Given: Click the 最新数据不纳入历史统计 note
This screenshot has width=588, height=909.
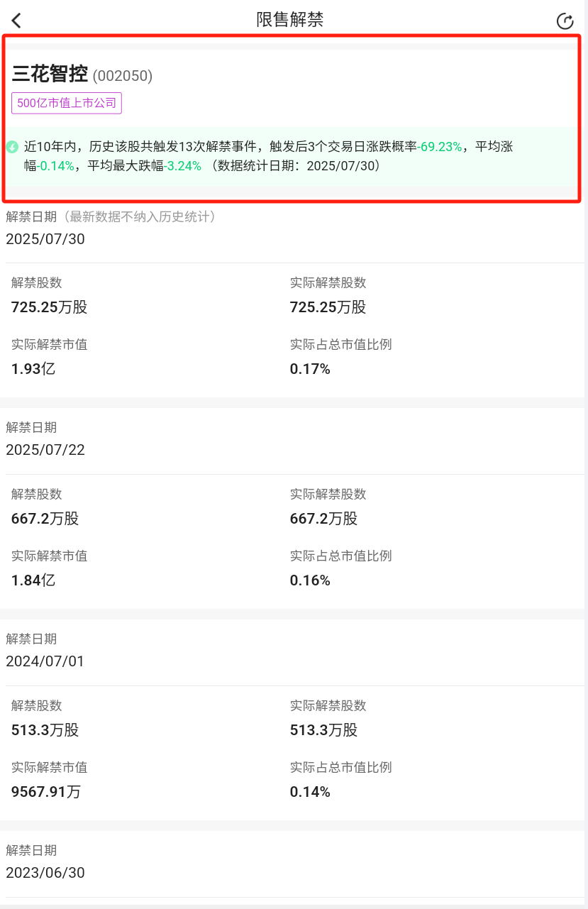Looking at the screenshot, I should tap(136, 216).
